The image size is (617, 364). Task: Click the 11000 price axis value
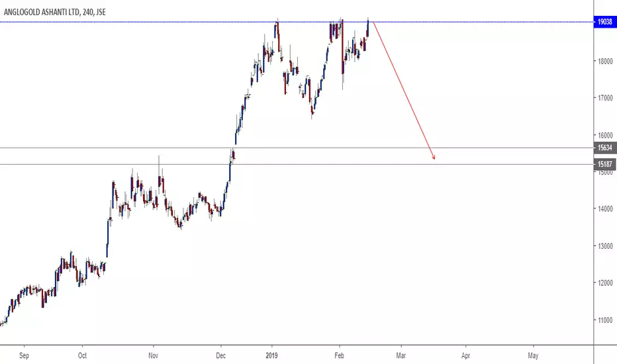coord(605,320)
